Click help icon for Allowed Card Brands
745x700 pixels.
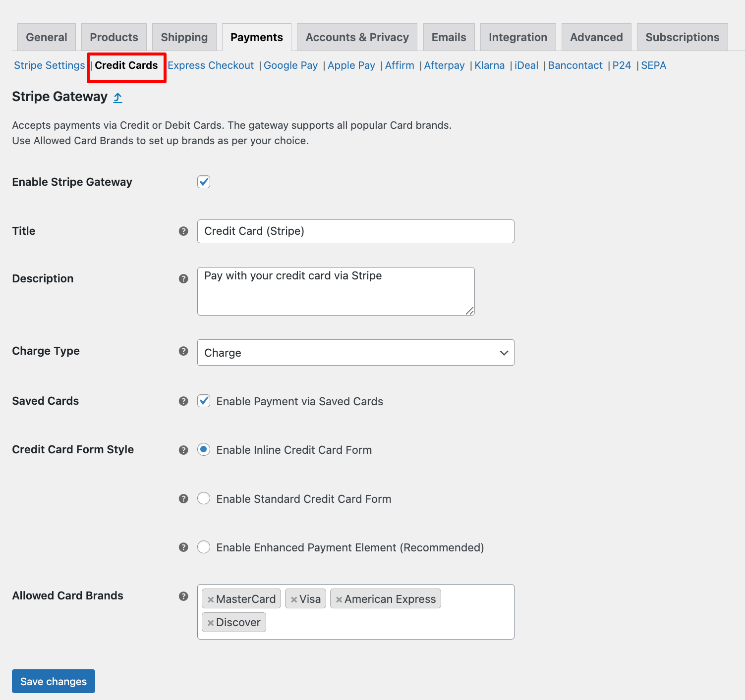[x=183, y=596]
